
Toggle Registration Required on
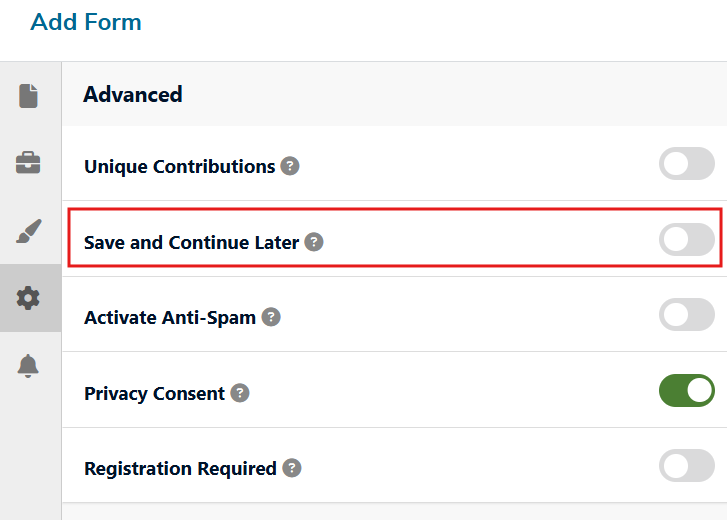[x=686, y=466]
